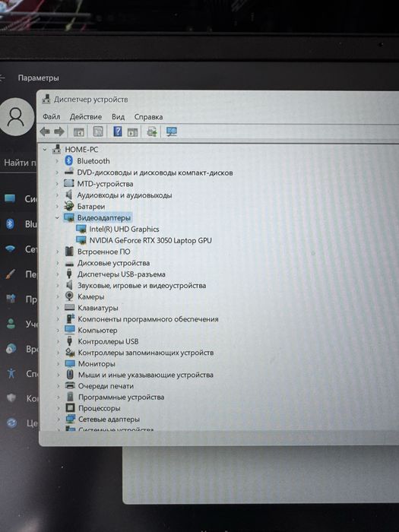
Task: Expand the Аудиовходы и аудиовыходы arrow
Action: [x=57, y=195]
